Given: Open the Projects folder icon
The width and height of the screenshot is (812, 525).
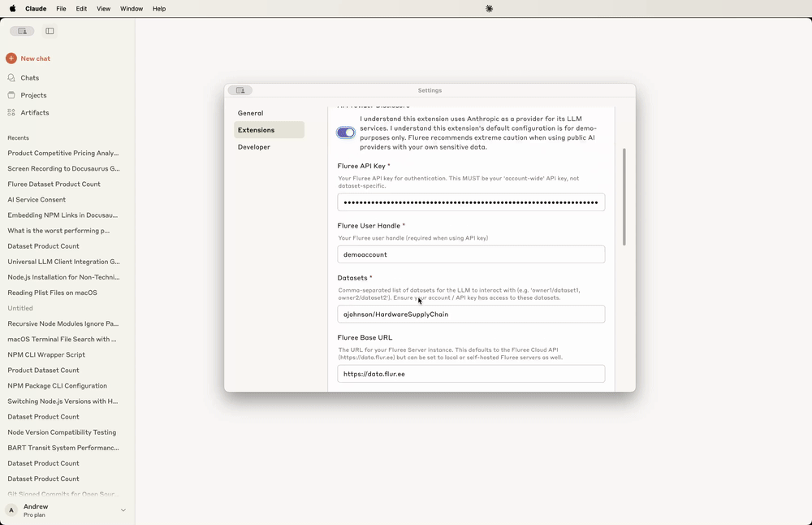Looking at the screenshot, I should [11, 95].
